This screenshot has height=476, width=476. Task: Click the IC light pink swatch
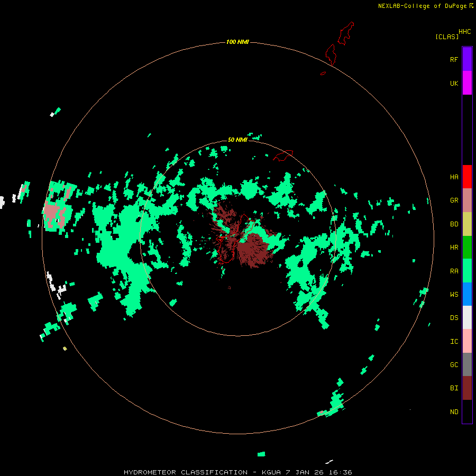467,341
